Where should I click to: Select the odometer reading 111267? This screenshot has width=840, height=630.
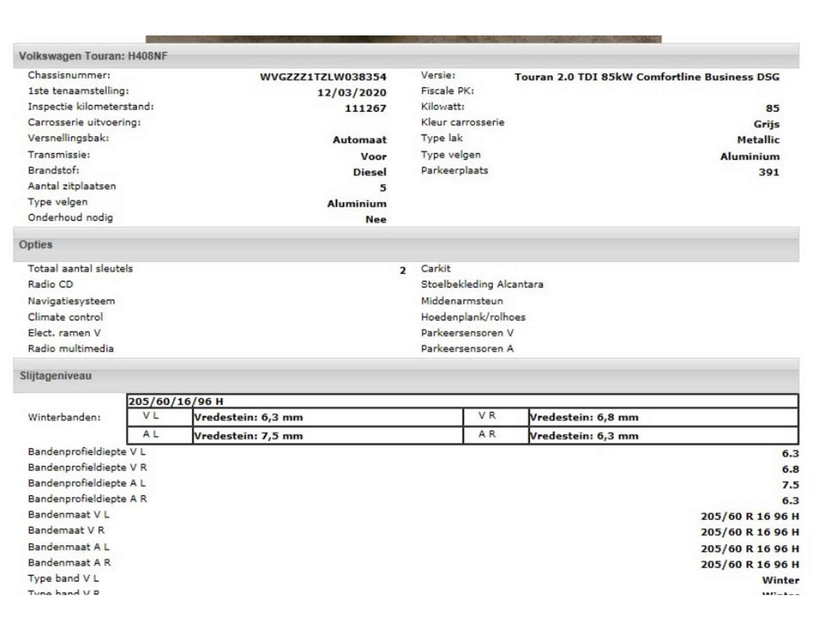pos(365,108)
